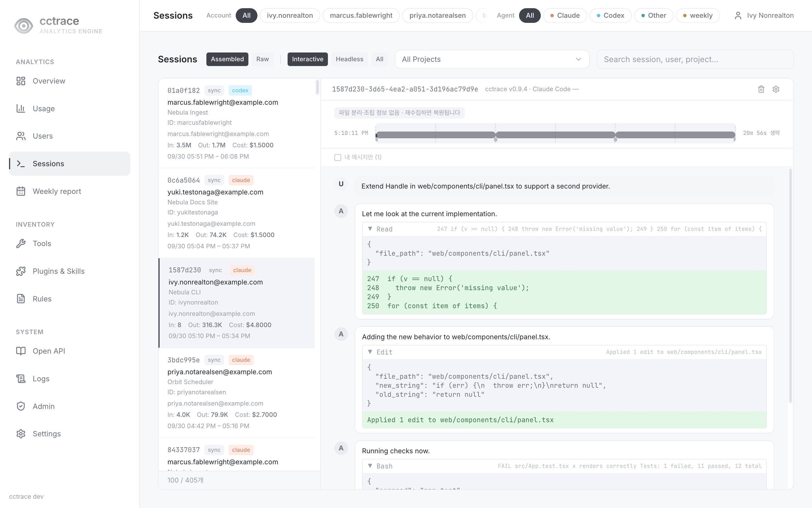Image resolution: width=812 pixels, height=508 pixels.
Task: Open the Rules document icon
Action: (21, 299)
